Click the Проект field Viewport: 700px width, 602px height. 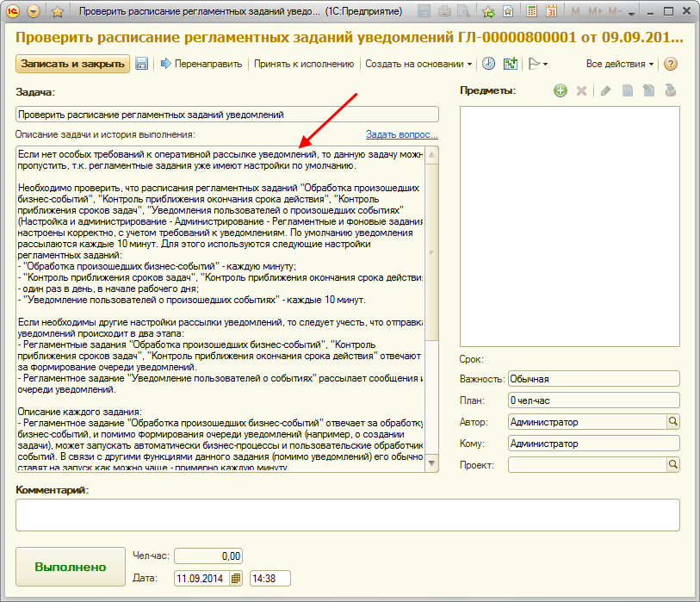pos(587,464)
